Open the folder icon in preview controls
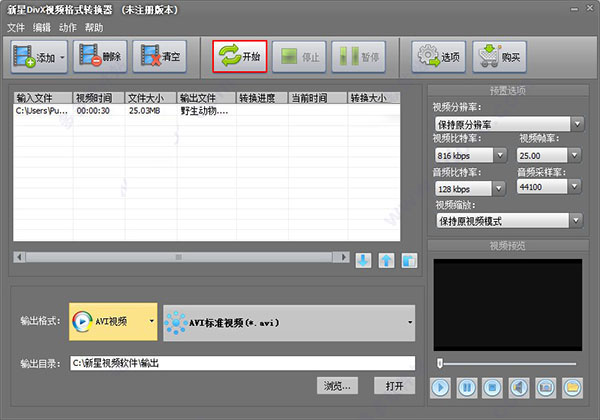 572,388
